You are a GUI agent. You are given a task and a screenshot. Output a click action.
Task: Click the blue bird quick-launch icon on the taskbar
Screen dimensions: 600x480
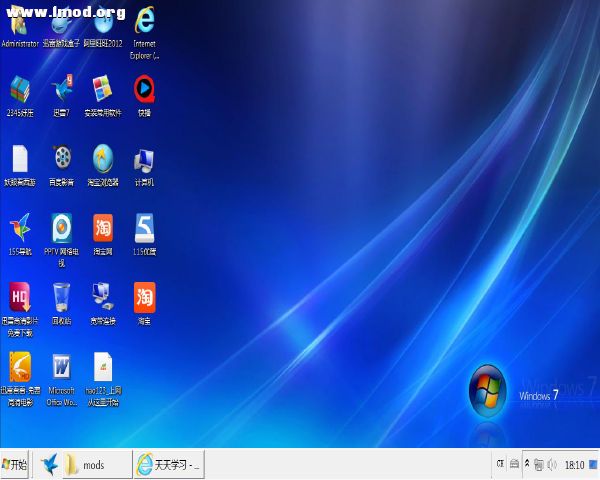pos(49,465)
